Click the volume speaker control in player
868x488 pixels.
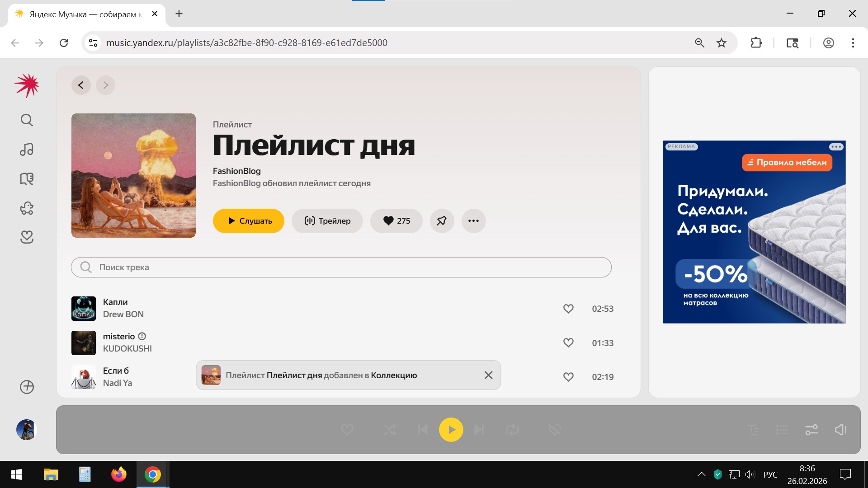click(840, 430)
